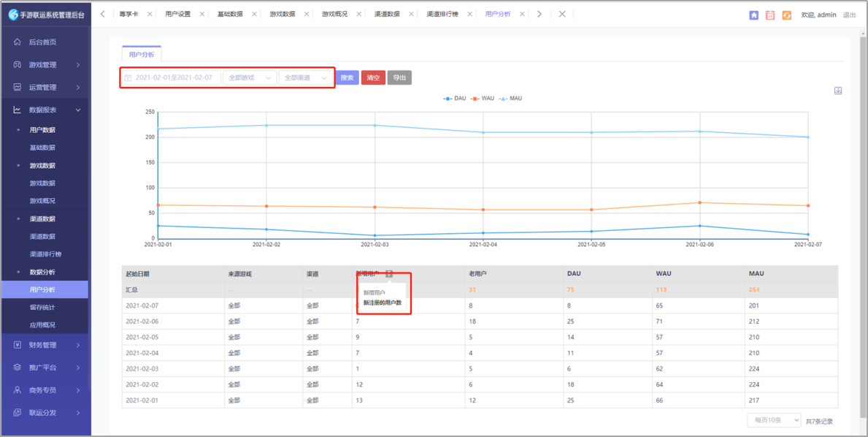Screen dimensions: 868x437
Task: Close the 用户设置 tab
Action: pos(201,15)
